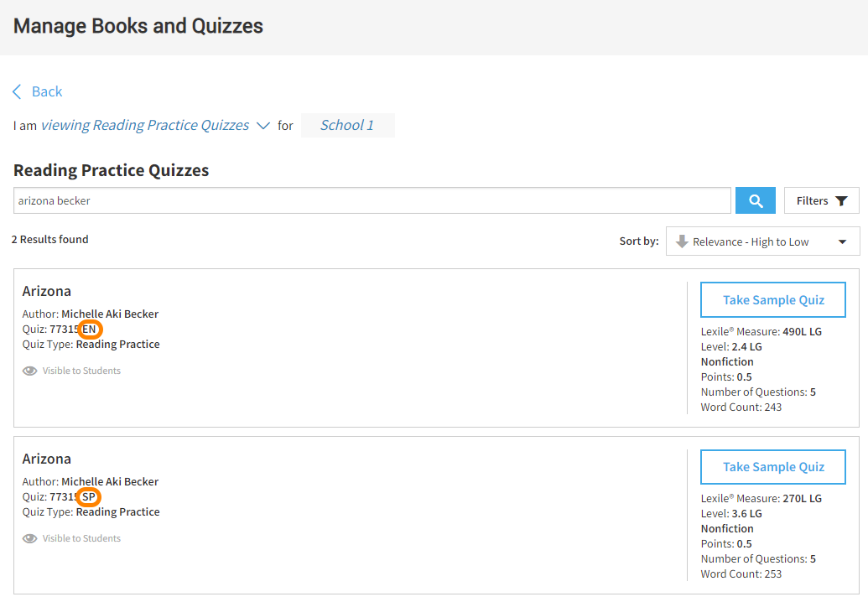Take Sample Quiz for English Arizona

(772, 300)
